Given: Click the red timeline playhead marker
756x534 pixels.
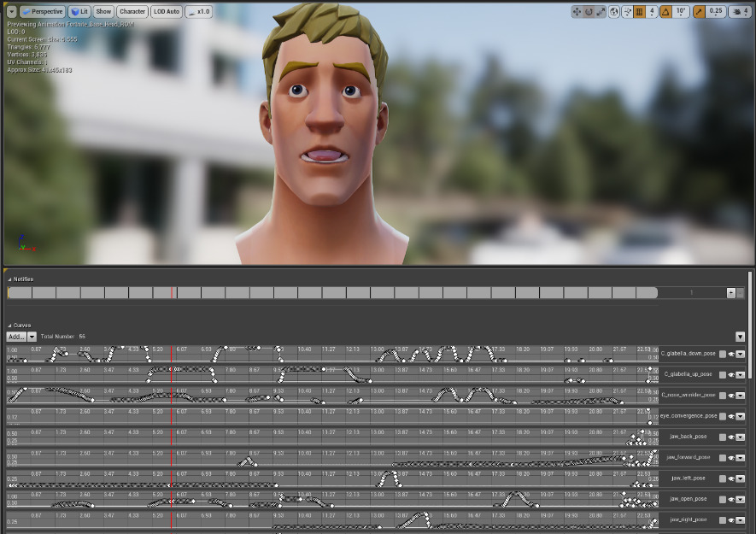Looking at the screenshot, I should [173, 291].
